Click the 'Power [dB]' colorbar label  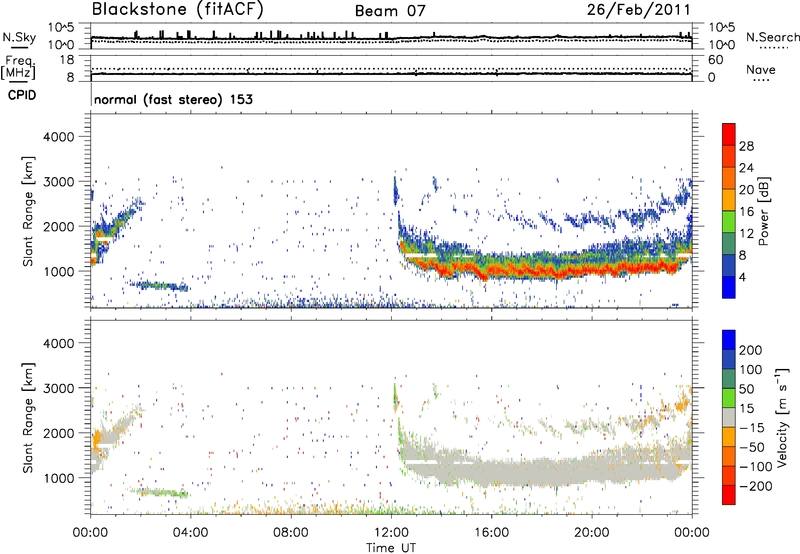[x=763, y=211]
